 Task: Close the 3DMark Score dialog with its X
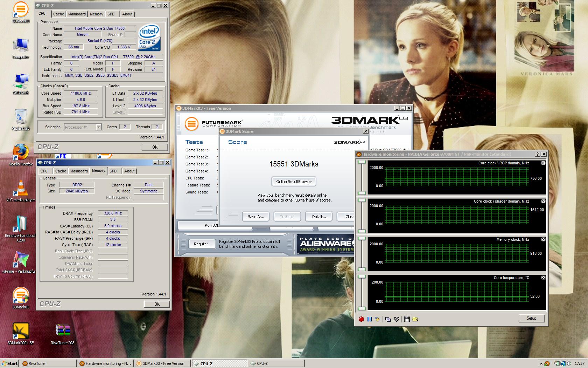pos(366,131)
